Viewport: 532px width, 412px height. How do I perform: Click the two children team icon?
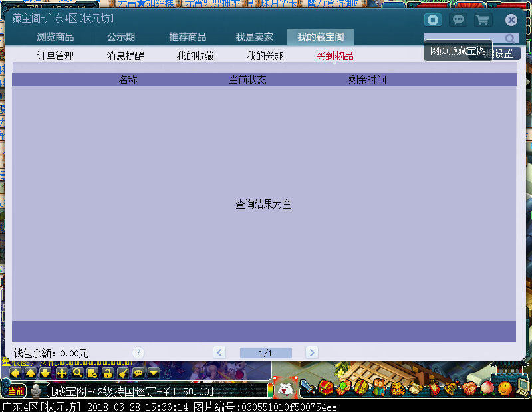379,387
